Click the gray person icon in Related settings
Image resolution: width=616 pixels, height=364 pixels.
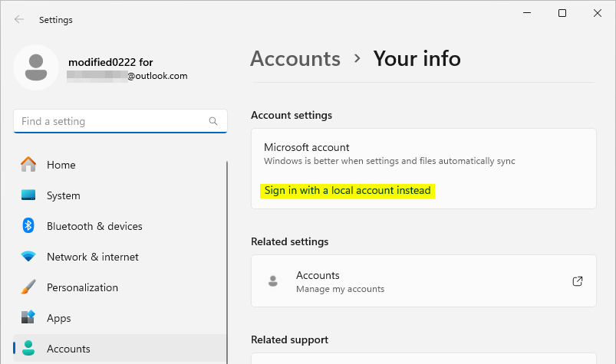pyautogui.click(x=273, y=280)
